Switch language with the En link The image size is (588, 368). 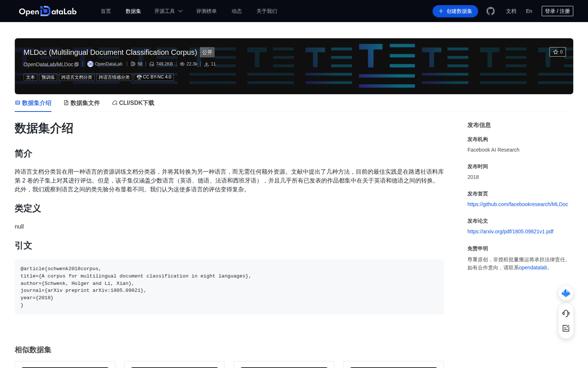pos(529,11)
